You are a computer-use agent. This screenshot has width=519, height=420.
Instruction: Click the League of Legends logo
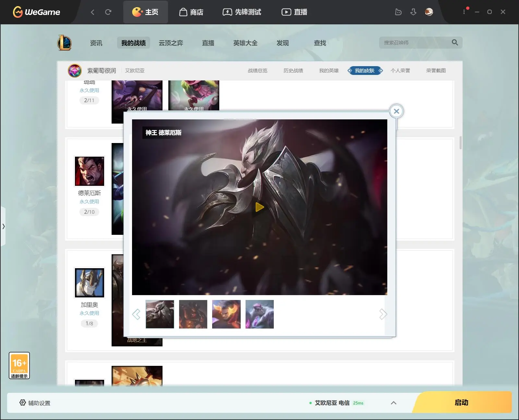point(65,42)
